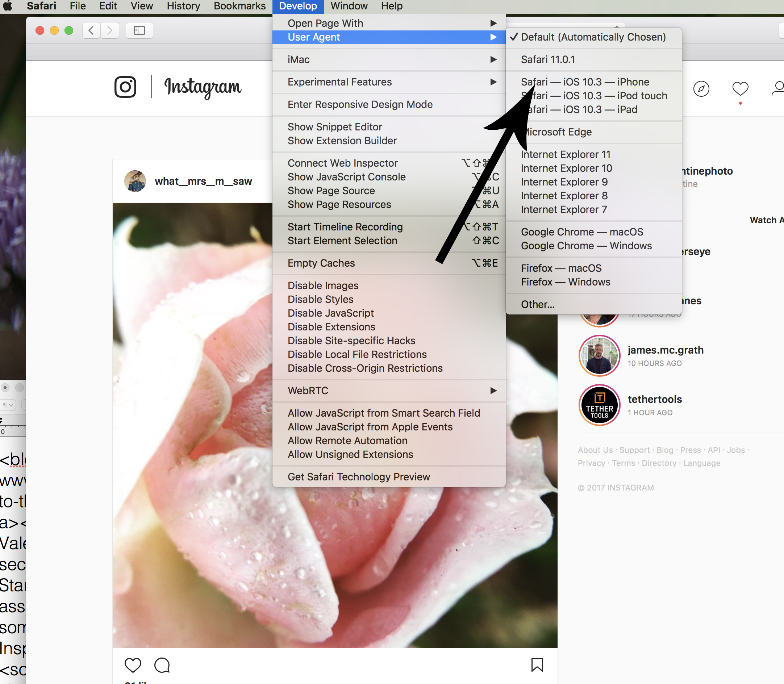
Task: Choose Firefox — Windows user agent
Action: 593,282
